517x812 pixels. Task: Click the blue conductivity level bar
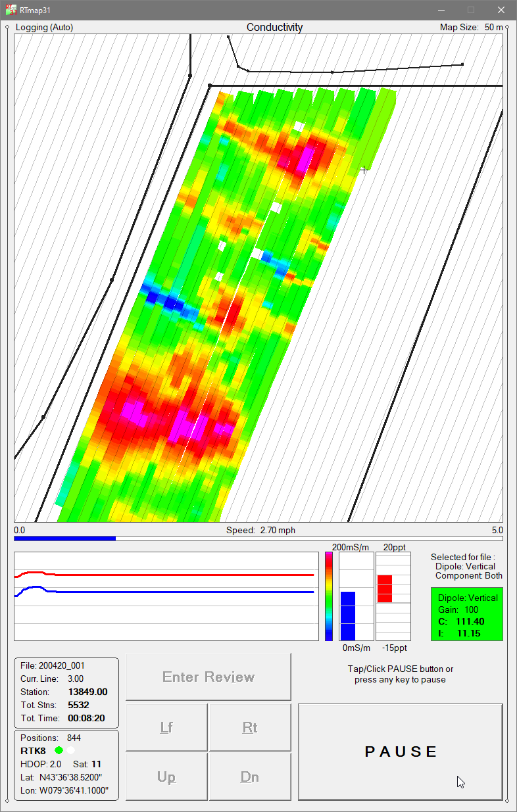coord(348,615)
